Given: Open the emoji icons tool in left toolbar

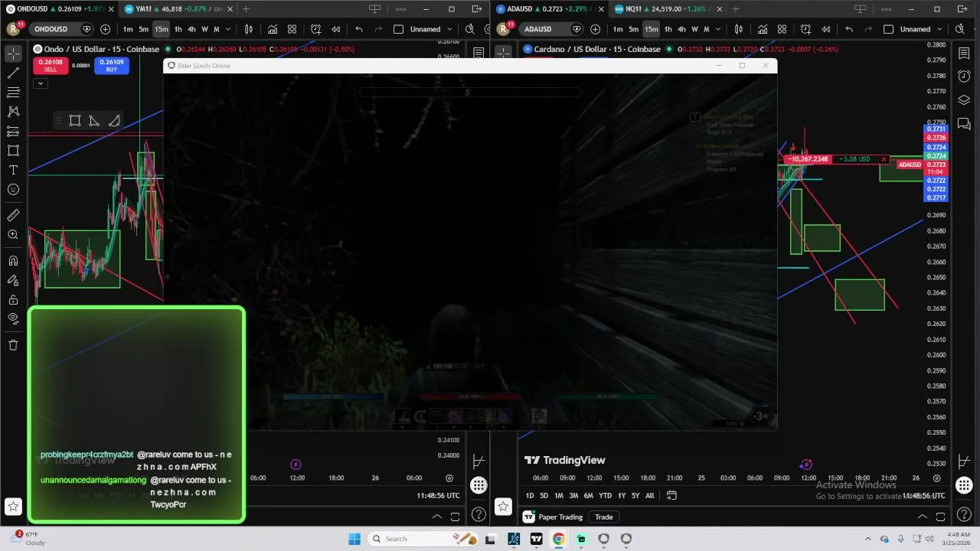Looking at the screenshot, I should [x=13, y=190].
